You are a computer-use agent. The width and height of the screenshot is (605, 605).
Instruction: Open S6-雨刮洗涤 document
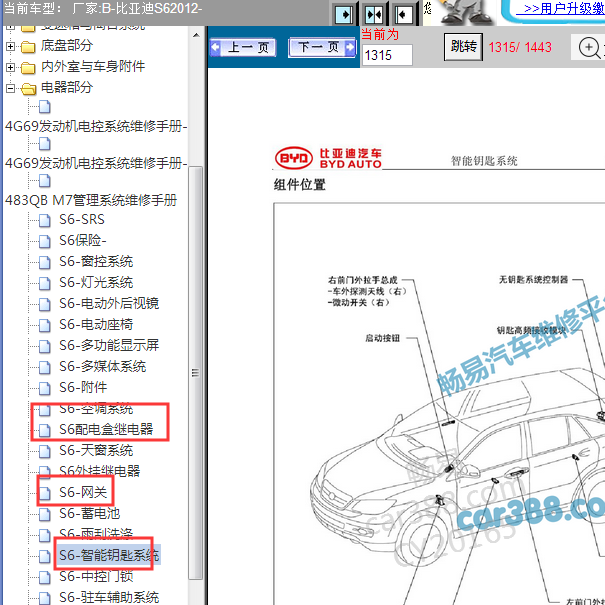point(96,534)
